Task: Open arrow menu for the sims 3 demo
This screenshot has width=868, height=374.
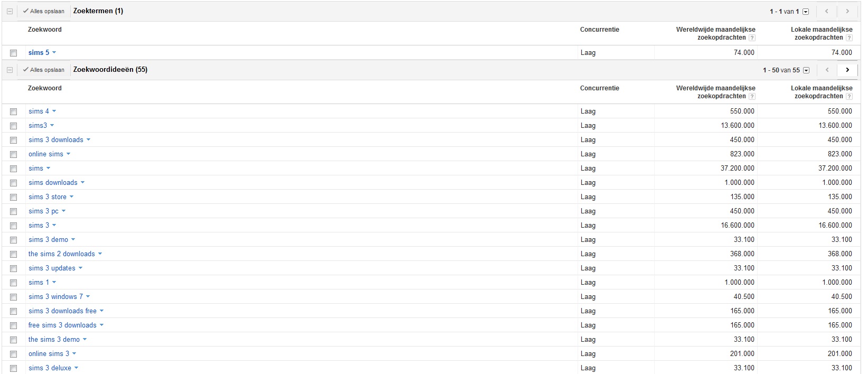Action: click(x=84, y=340)
